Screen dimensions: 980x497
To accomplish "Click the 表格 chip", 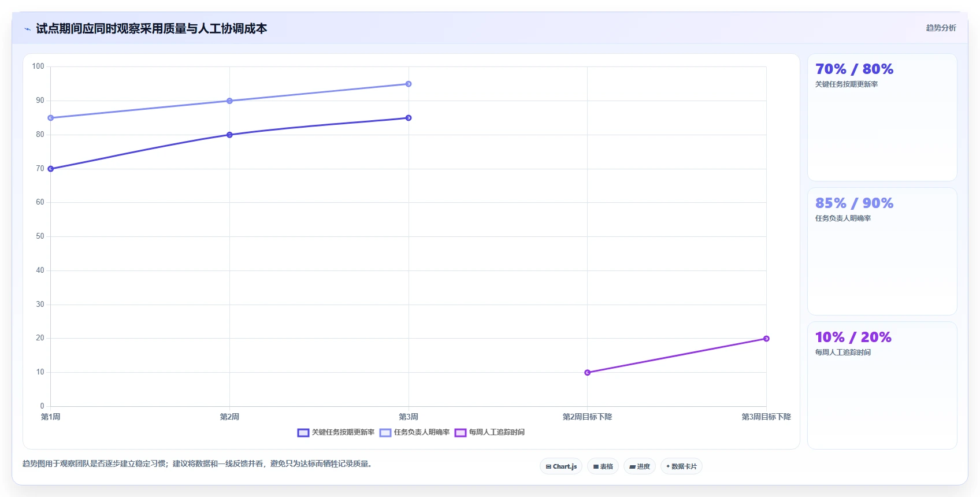I will (x=603, y=466).
